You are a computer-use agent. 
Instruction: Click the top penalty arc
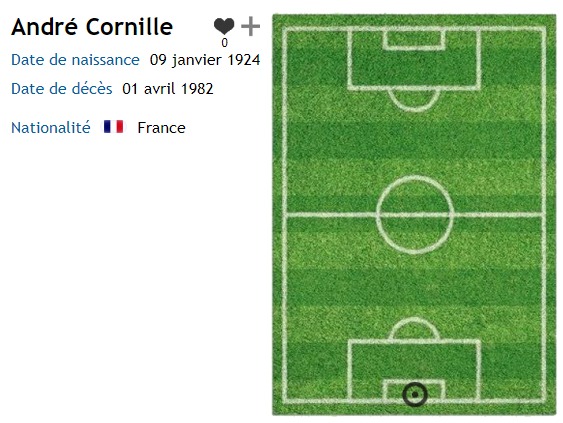tap(414, 100)
